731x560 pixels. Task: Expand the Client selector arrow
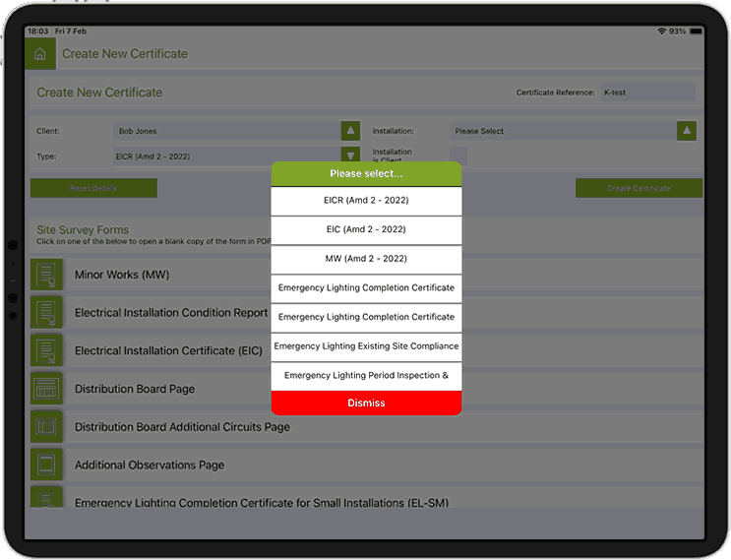click(x=350, y=131)
